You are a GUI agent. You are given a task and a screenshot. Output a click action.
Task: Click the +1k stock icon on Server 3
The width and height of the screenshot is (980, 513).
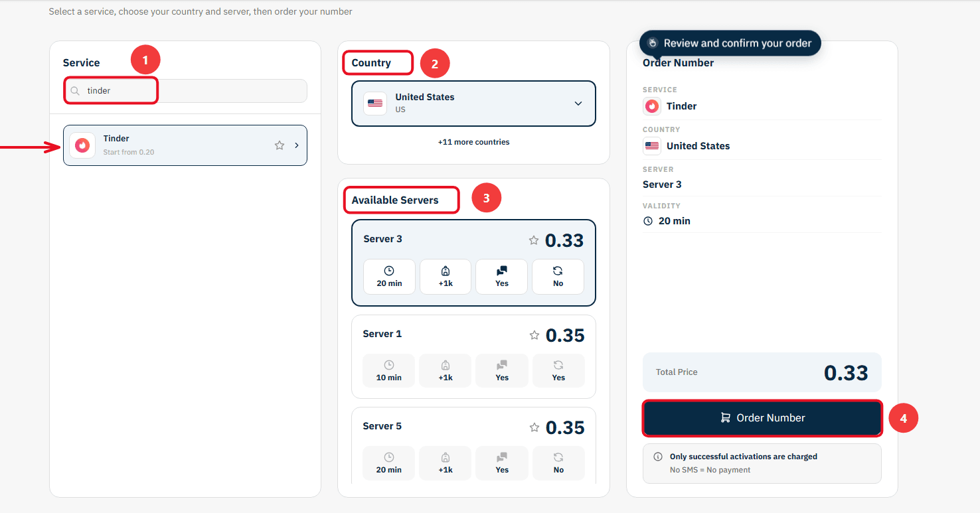click(x=446, y=271)
